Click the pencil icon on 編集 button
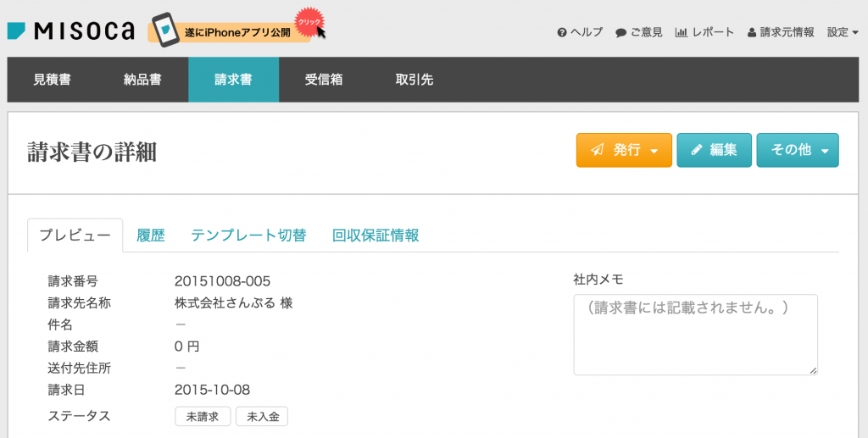The image size is (868, 438). pos(697,150)
